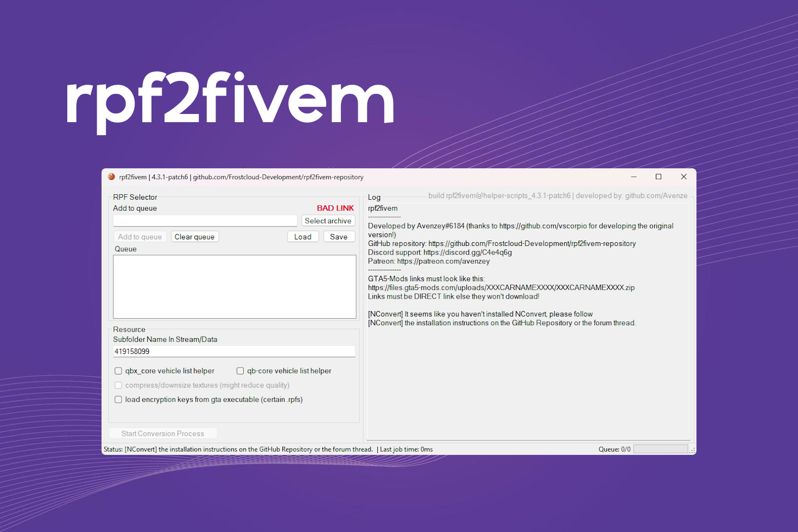Image resolution: width=798 pixels, height=532 pixels.
Task: Toggle compress/downsize textures option
Action: pyautogui.click(x=118, y=385)
